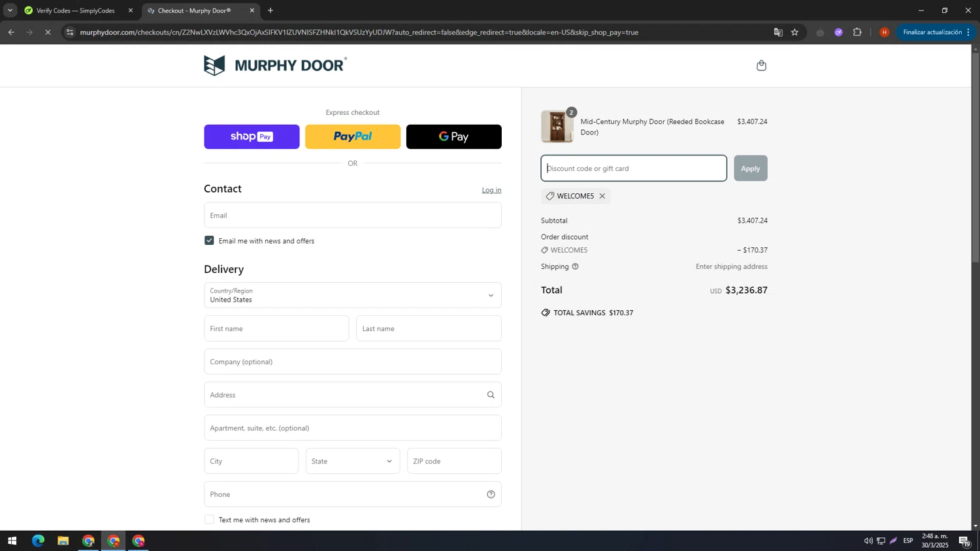Click the Log in link
Screen dimensions: 980x551
coord(491,190)
